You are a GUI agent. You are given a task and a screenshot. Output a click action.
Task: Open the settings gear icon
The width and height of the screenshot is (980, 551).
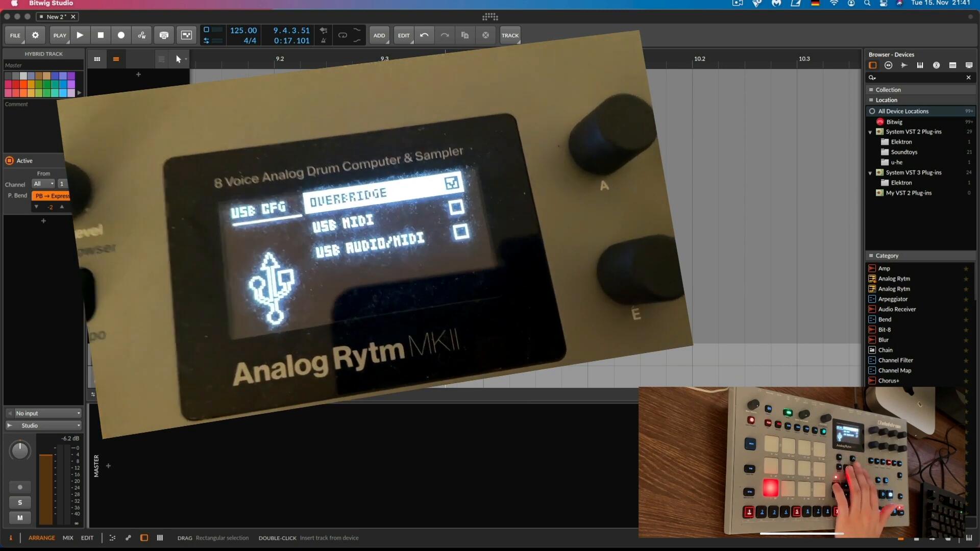click(x=35, y=35)
